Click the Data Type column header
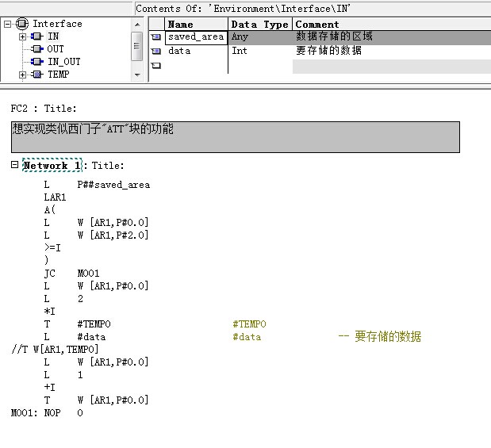 point(260,24)
